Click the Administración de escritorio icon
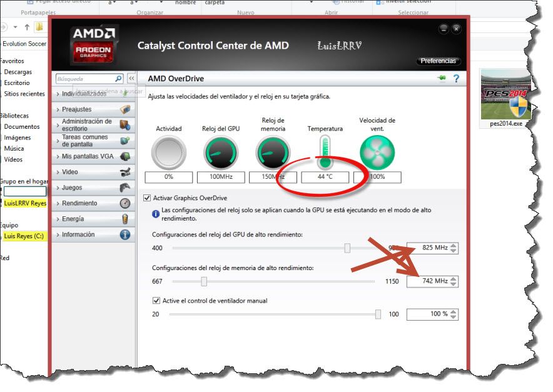This screenshot has height=392, width=553. click(125, 125)
